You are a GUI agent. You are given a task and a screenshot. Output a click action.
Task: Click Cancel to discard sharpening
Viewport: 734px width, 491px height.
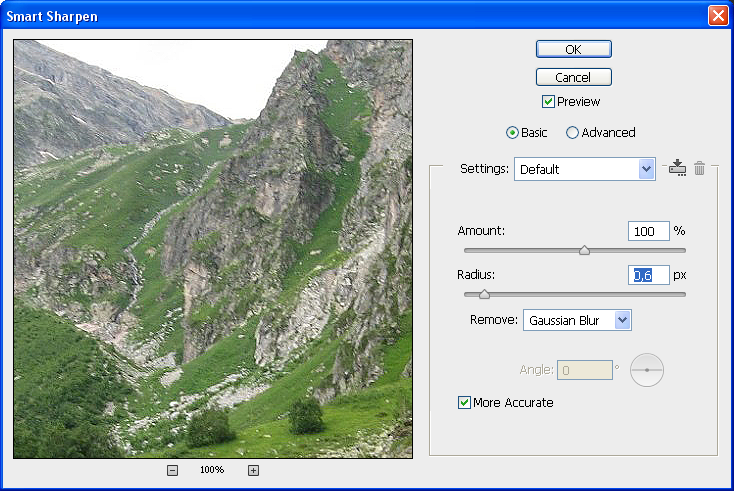(573, 77)
